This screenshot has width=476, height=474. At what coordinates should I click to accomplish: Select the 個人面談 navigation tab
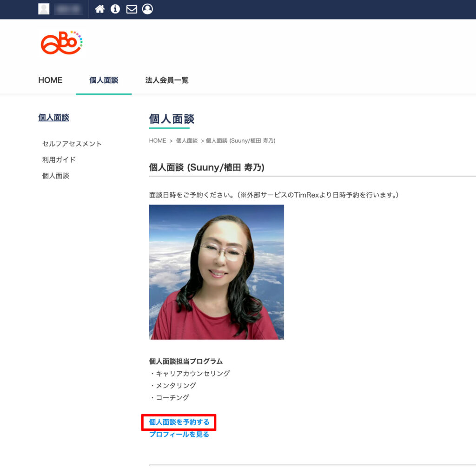pyautogui.click(x=104, y=80)
